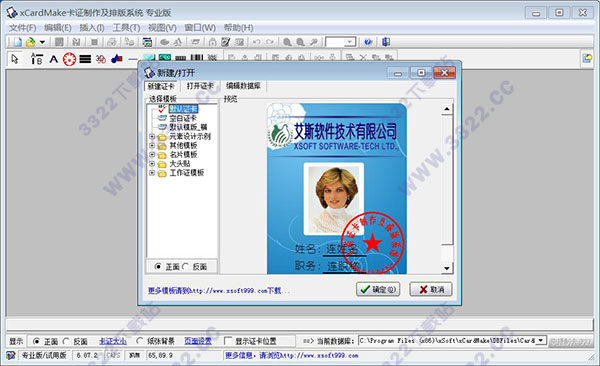Viewport: 600px width, 366px height.
Task: Open the 视图(V) menu
Action: [162, 28]
